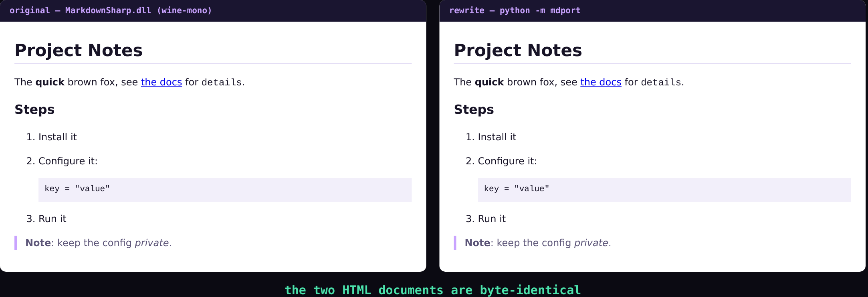Click 'Project Notes' heading in original pane
The height and width of the screenshot is (297, 868).
(79, 51)
